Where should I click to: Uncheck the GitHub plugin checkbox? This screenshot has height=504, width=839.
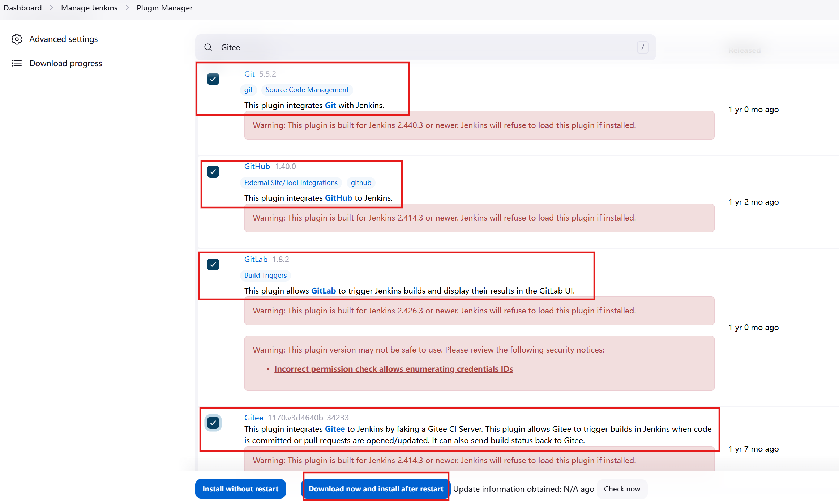click(213, 171)
